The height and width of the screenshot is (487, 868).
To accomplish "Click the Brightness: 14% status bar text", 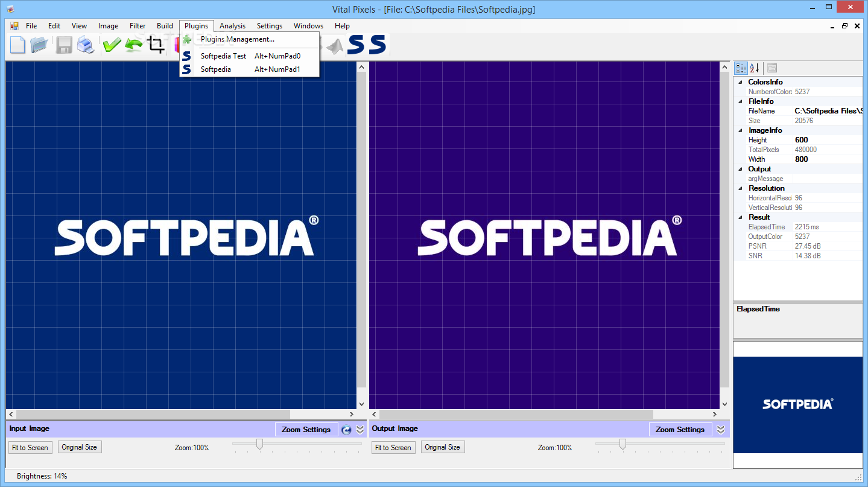I will (42, 476).
